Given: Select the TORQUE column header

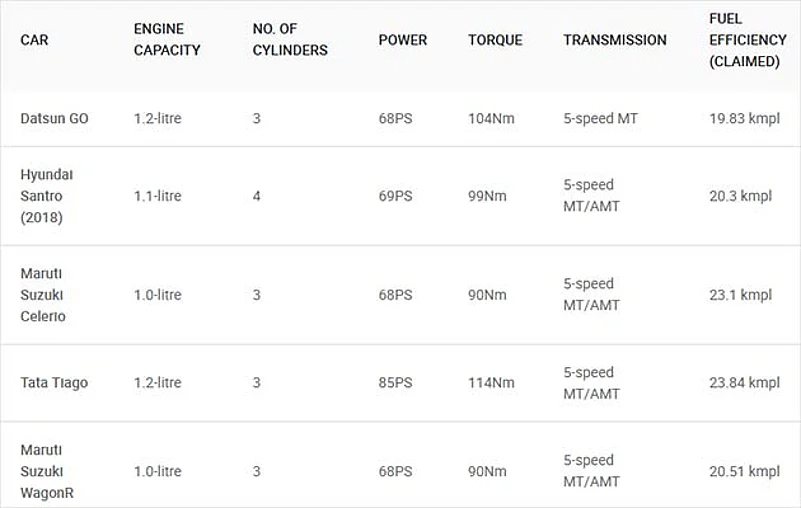Looking at the screenshot, I should pyautogui.click(x=495, y=40).
